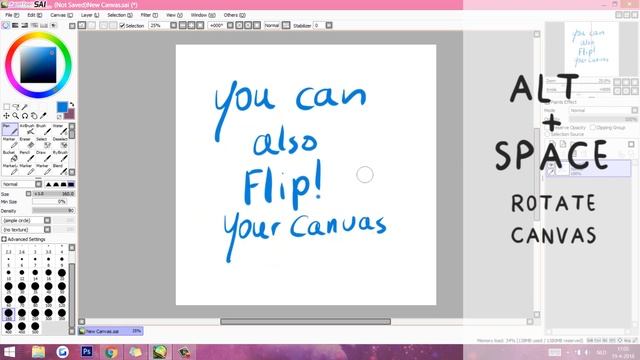The width and height of the screenshot is (640, 360).
Task: Choose the Brush tool
Action: [x=44, y=129]
